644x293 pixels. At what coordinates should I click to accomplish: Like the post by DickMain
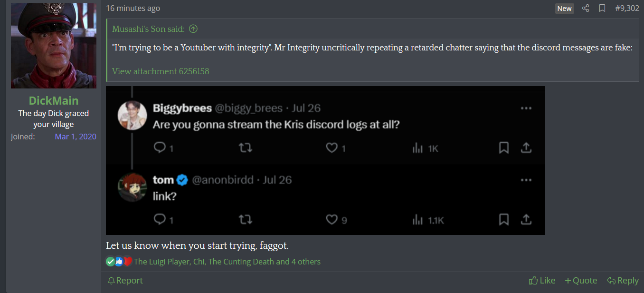pos(542,281)
